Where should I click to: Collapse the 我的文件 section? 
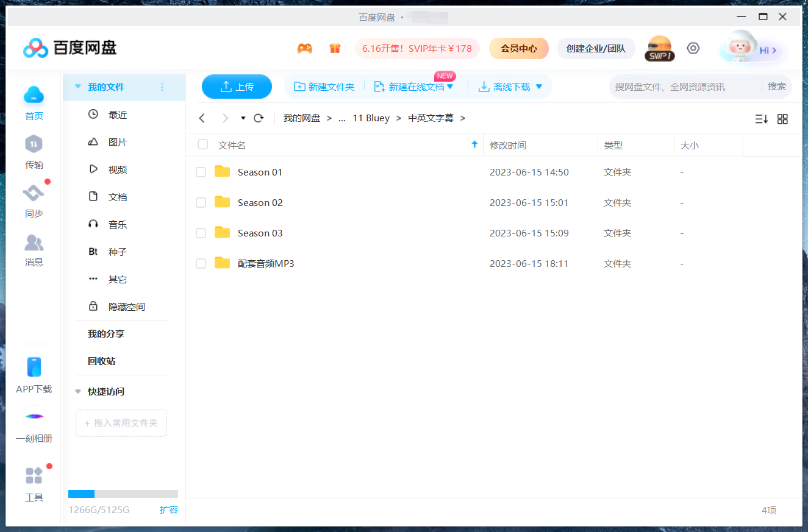click(78, 87)
